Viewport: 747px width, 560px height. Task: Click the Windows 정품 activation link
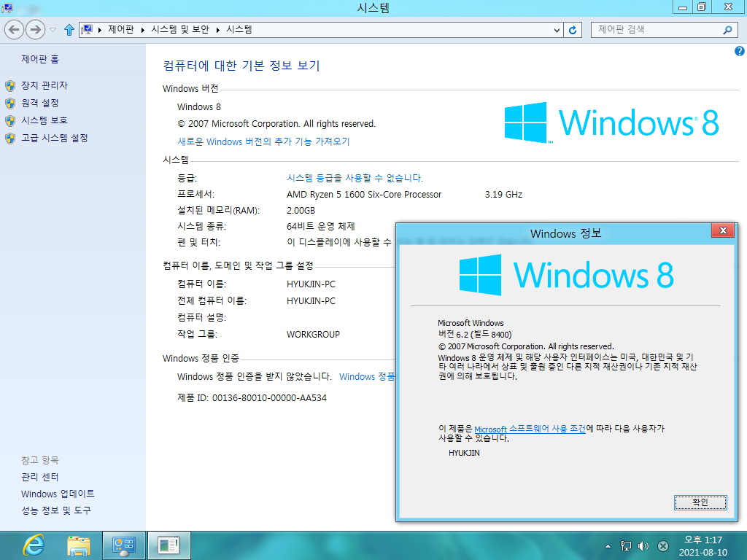coord(367,377)
